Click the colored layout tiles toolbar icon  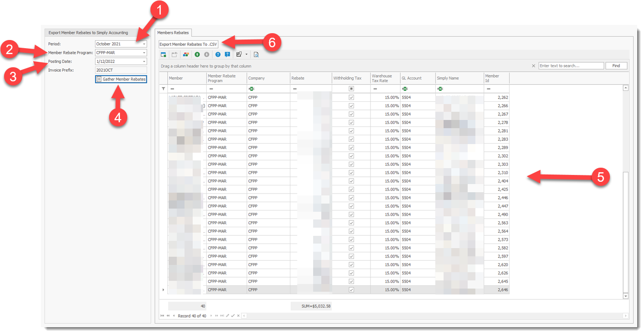(186, 54)
